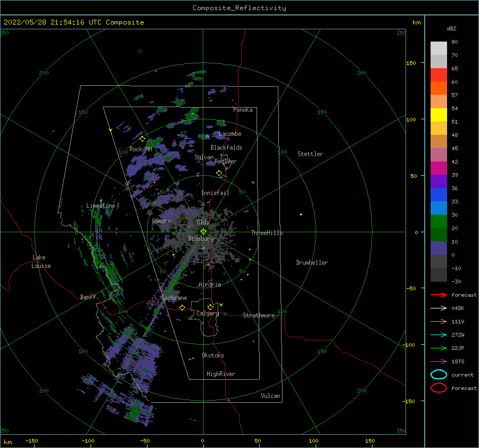
Task: Click the 2022/05/28 21:54:16 UTC timestamp
Action: click(x=53, y=22)
